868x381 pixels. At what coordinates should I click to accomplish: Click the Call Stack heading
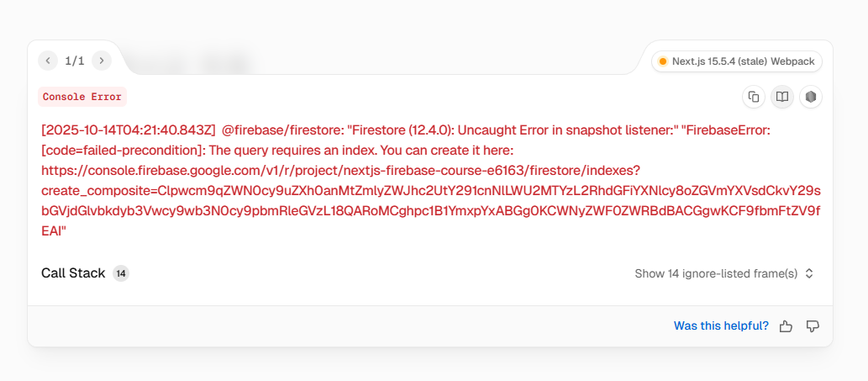click(73, 273)
